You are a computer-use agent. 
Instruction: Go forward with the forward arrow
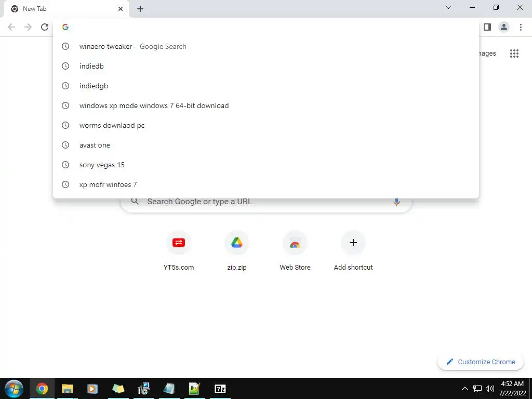pyautogui.click(x=28, y=27)
